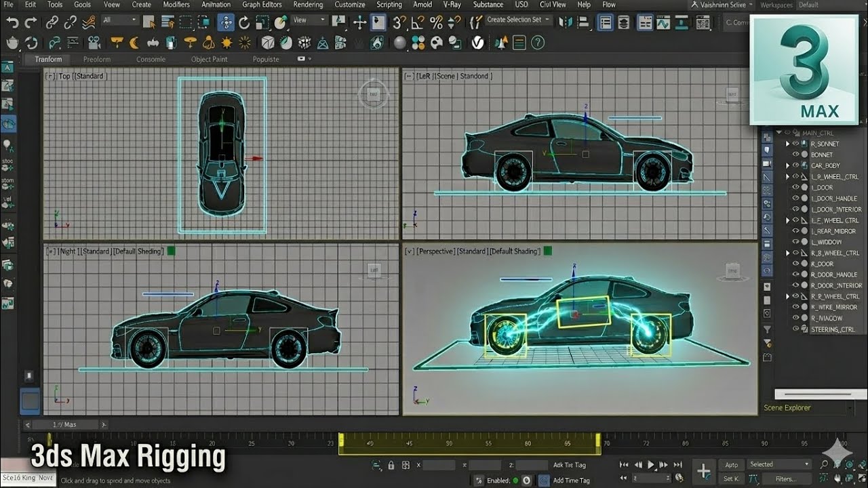
Task: Hide the BONNET object
Action: (x=797, y=155)
